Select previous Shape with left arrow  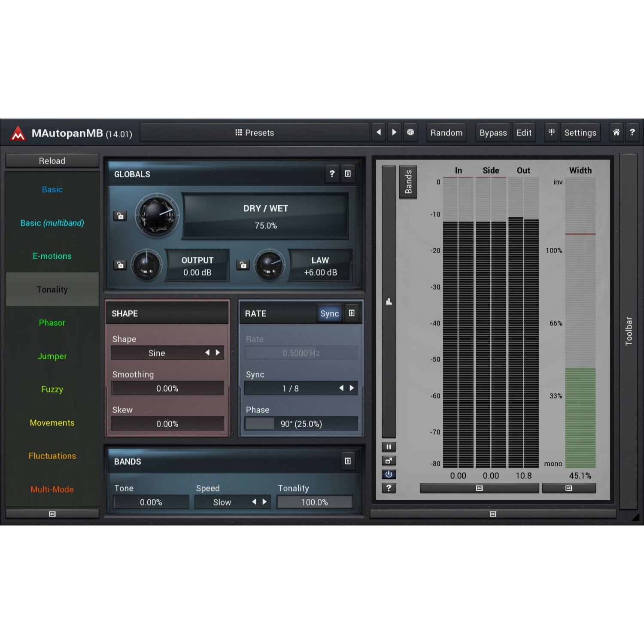(207, 352)
